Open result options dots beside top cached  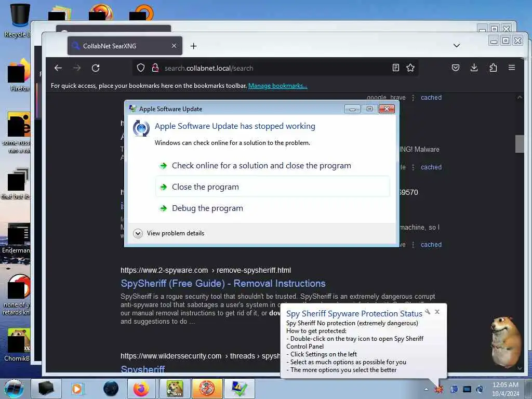tap(413, 98)
